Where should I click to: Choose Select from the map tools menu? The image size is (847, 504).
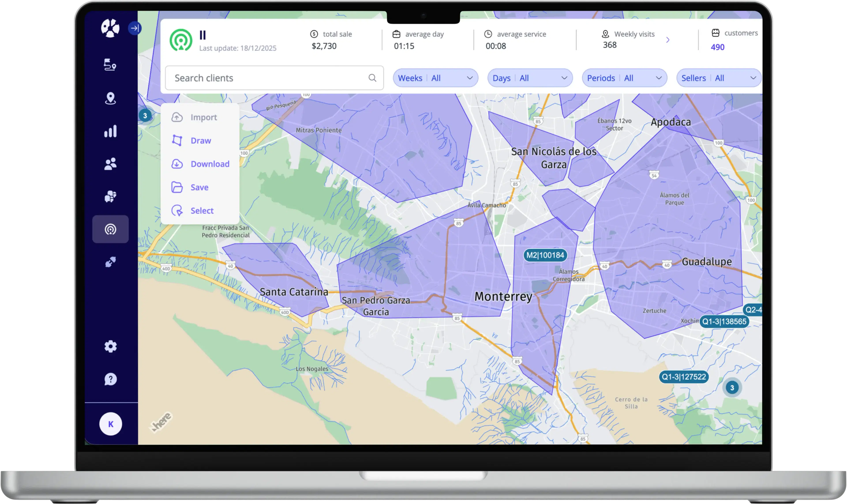(201, 211)
